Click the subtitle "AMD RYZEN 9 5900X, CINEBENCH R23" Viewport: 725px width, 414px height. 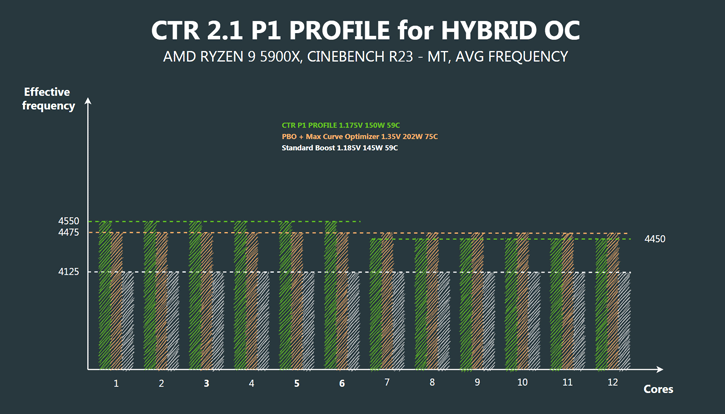(288, 57)
